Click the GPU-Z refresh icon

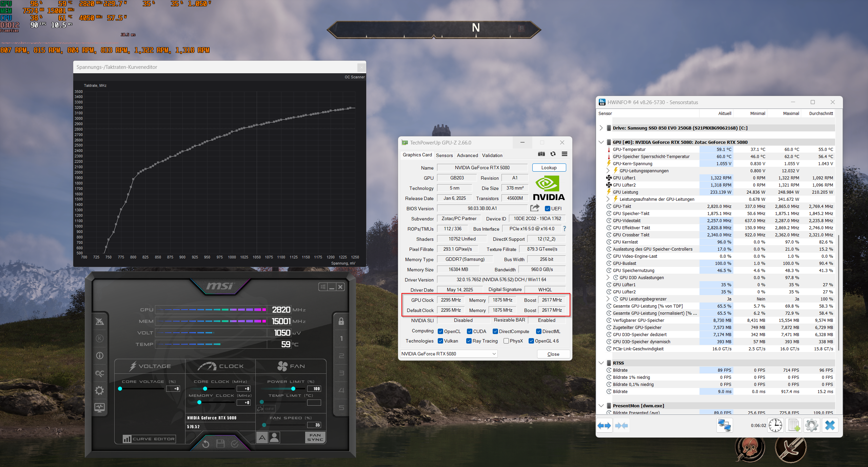click(553, 154)
